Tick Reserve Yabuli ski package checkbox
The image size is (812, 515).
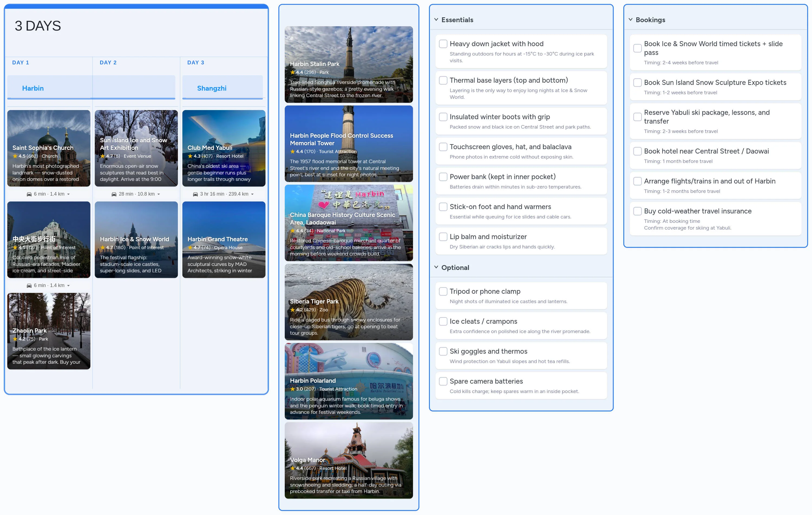(x=637, y=117)
